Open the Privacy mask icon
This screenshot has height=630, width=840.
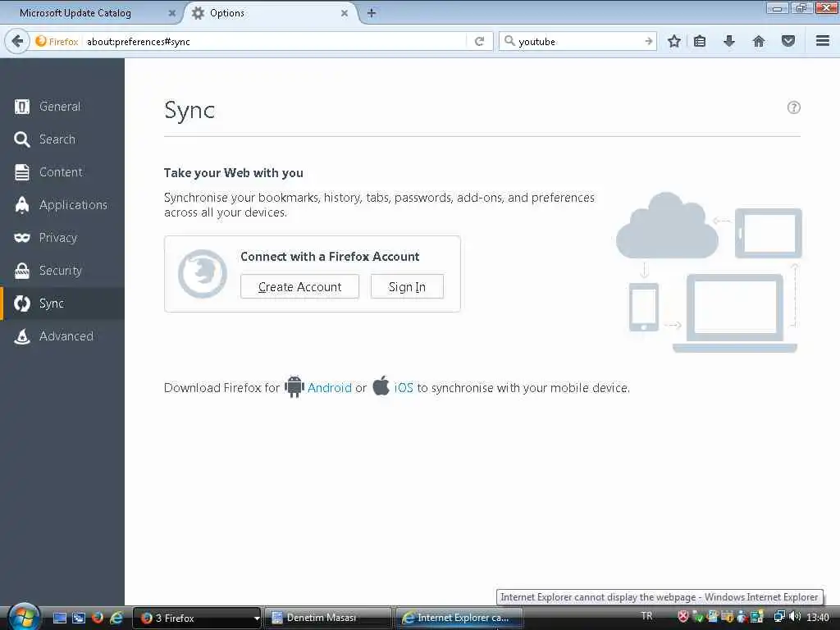(x=22, y=237)
